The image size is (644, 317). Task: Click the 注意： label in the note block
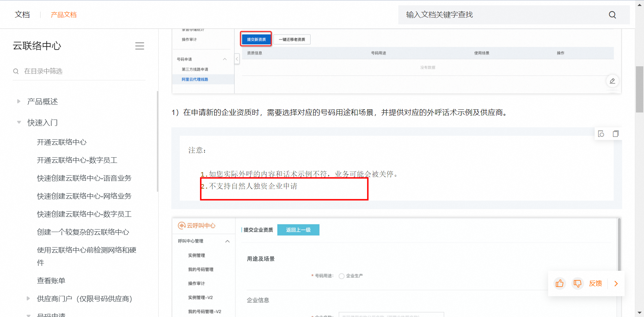(197, 151)
